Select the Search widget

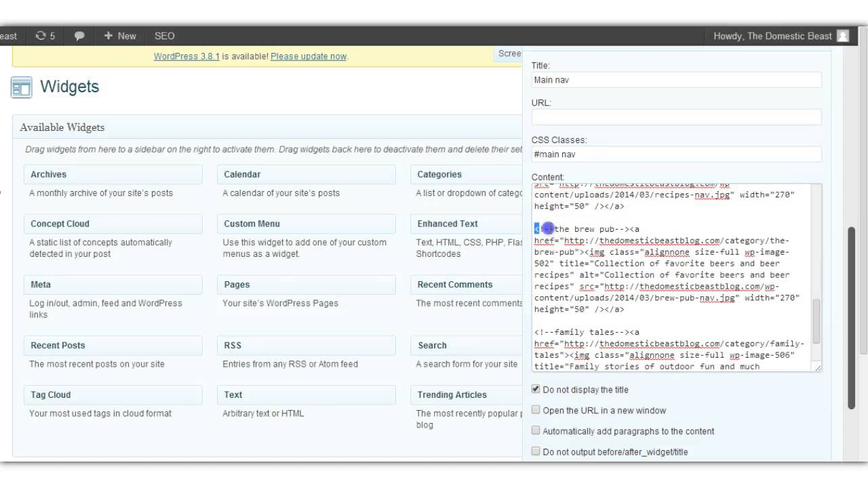pyautogui.click(x=467, y=346)
